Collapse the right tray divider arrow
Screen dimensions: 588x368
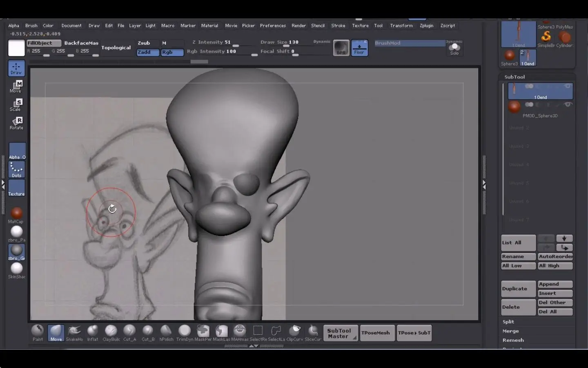484,185
